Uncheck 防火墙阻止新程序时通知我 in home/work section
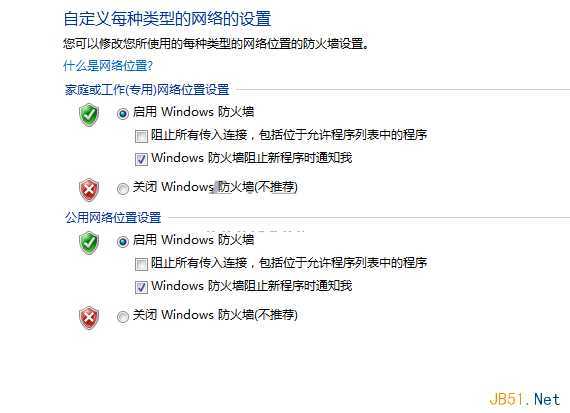The width and height of the screenshot is (570, 413). coord(141,159)
